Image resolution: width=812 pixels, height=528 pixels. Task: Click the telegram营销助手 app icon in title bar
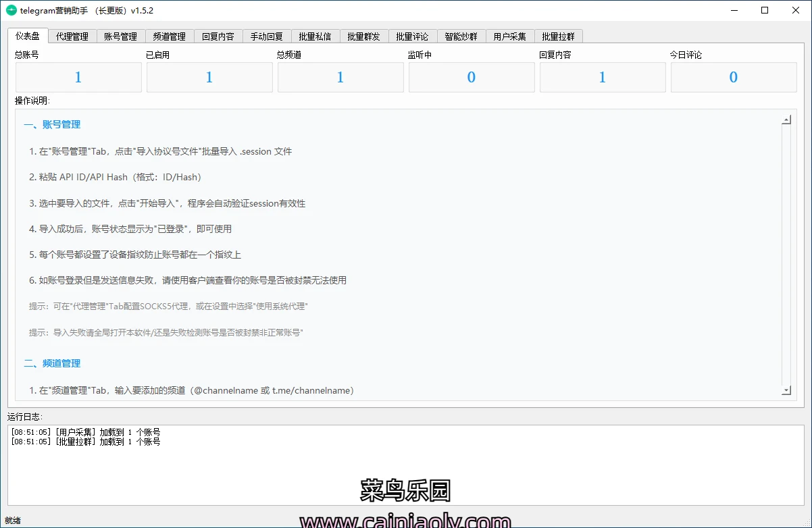point(11,11)
